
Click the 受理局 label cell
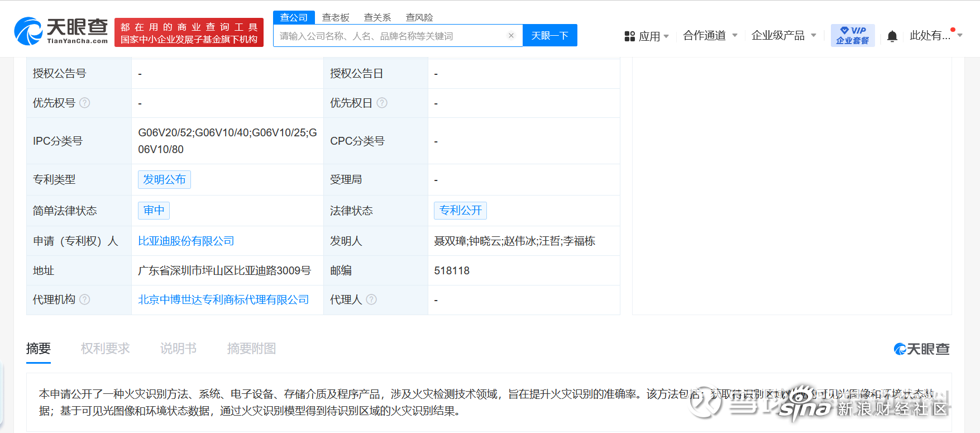(376, 179)
